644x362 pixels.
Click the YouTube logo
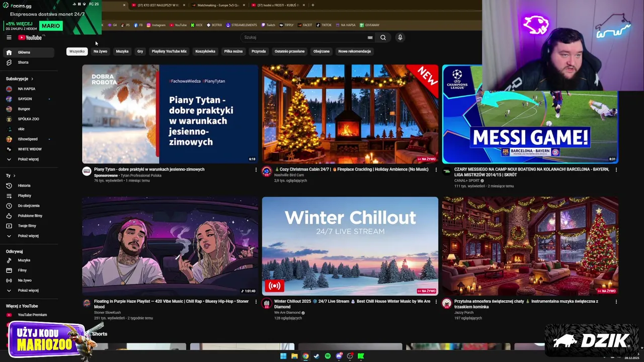point(30,37)
